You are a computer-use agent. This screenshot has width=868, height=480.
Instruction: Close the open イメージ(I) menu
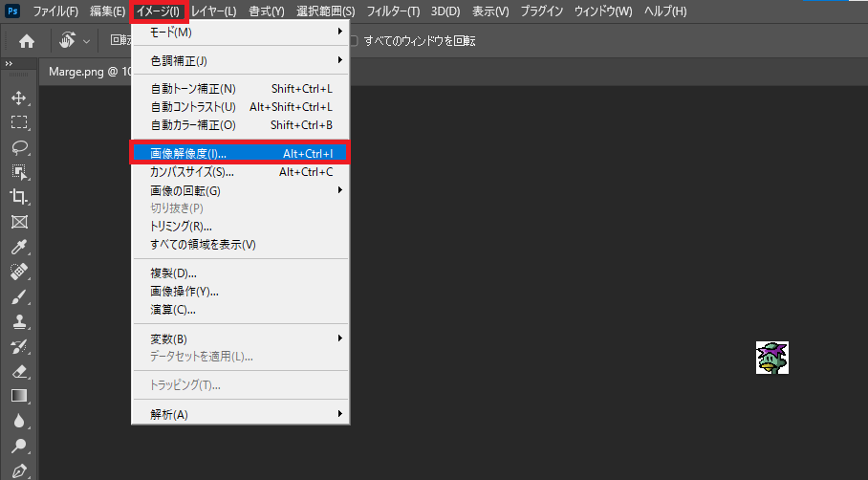click(x=159, y=11)
